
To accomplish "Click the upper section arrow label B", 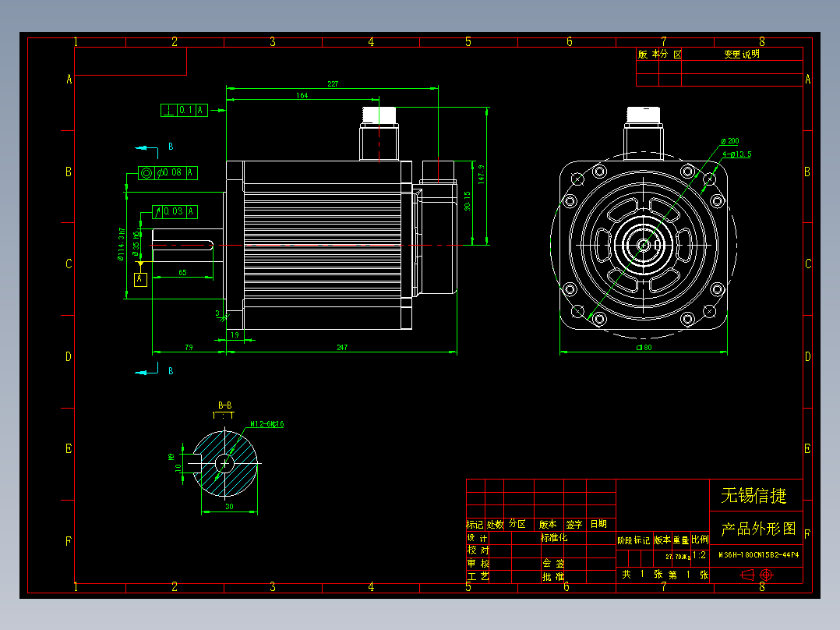I will (171, 147).
